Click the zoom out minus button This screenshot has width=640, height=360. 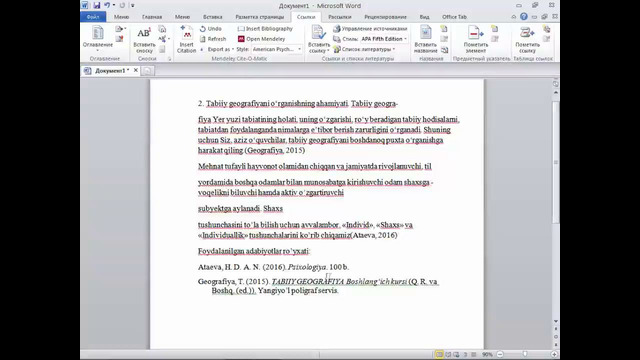click(500, 355)
